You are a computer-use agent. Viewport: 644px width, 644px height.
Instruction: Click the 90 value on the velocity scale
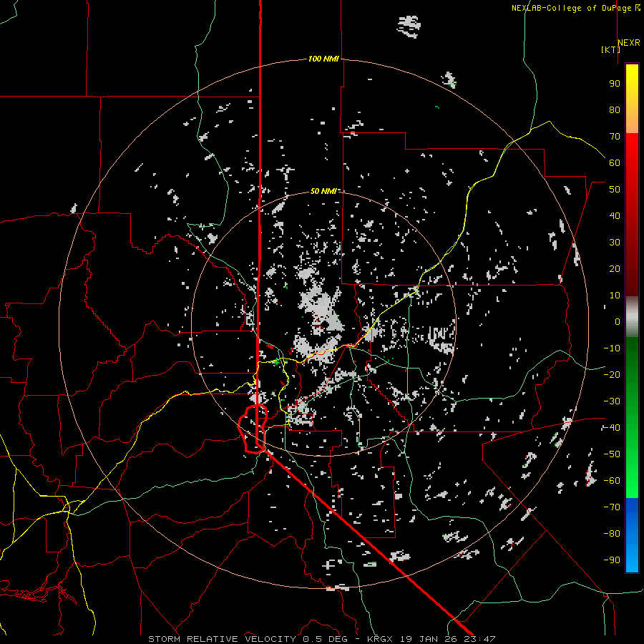615,84
